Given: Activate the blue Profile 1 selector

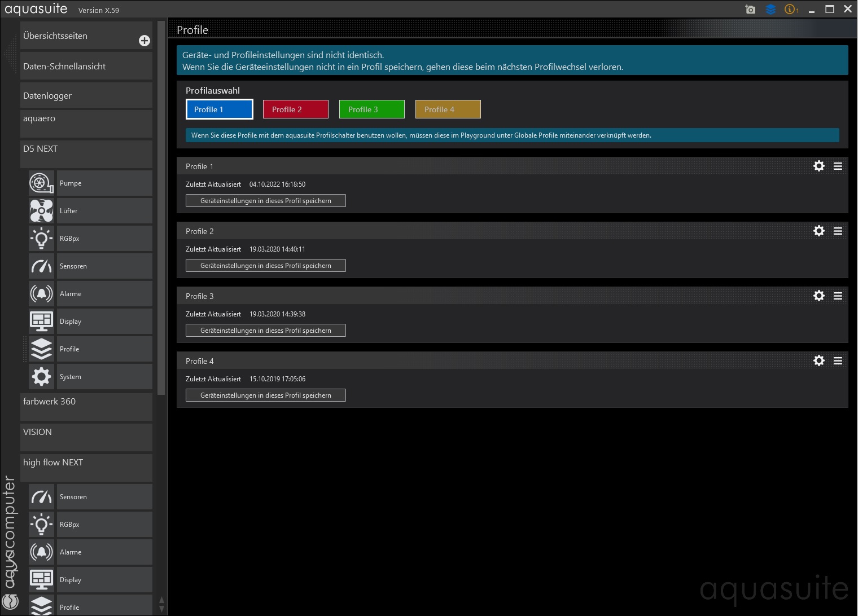Looking at the screenshot, I should click(x=220, y=109).
